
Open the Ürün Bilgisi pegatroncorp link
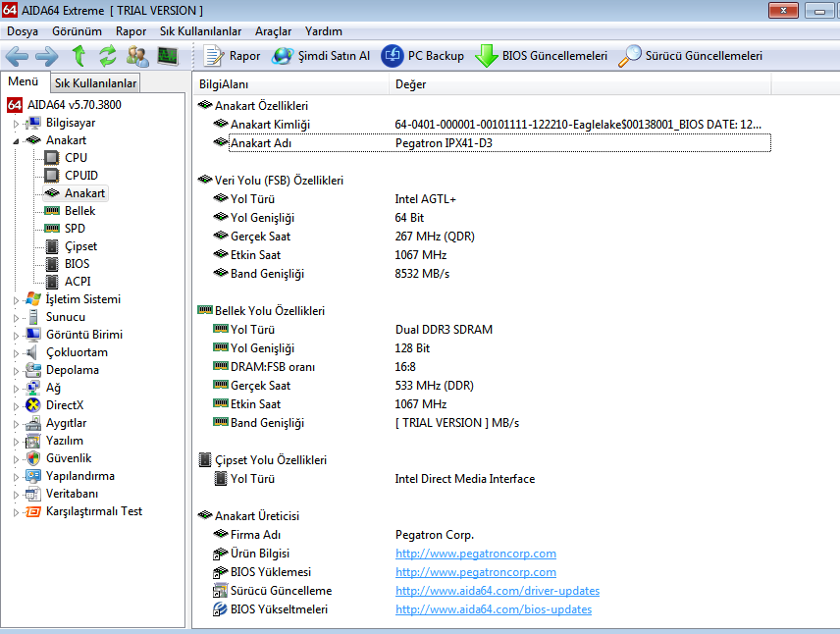tap(476, 554)
